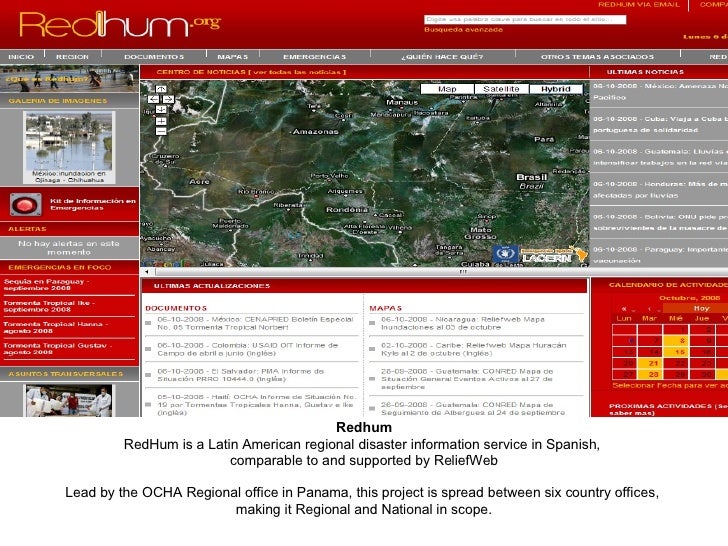
Task: Open Cuba Viaja a Cuba news headline
Action: pos(660,124)
